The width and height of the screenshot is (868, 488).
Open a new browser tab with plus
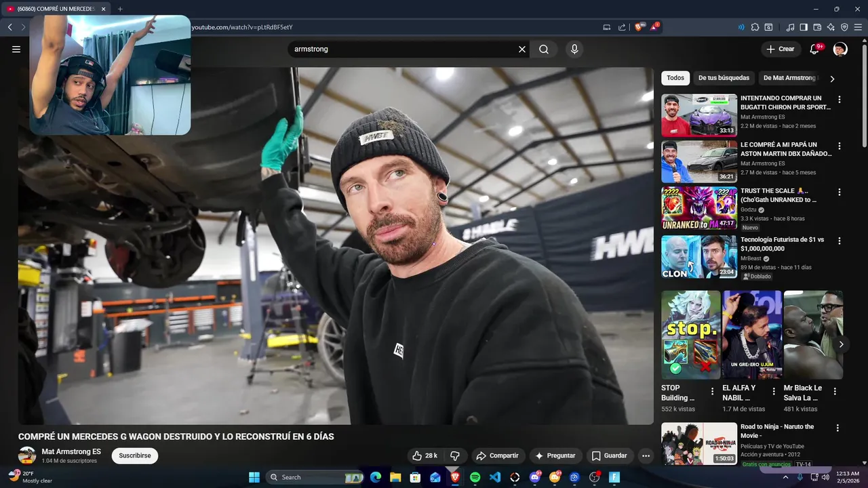[x=120, y=9]
